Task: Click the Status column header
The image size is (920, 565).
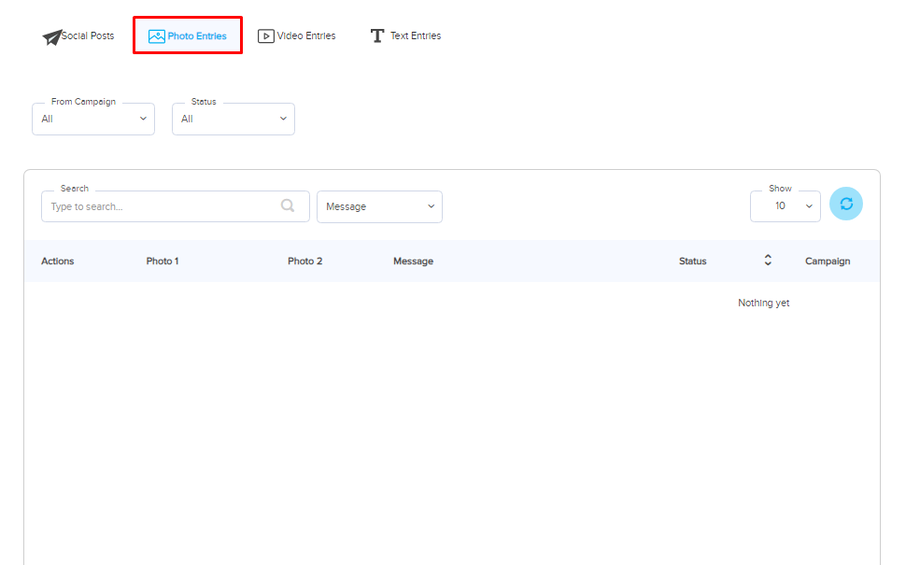Action: [x=692, y=261]
